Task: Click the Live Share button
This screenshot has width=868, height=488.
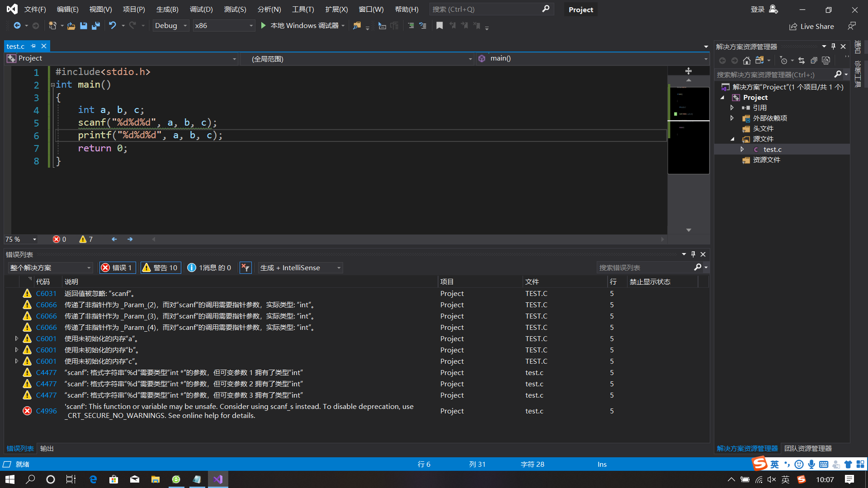Action: pyautogui.click(x=811, y=27)
